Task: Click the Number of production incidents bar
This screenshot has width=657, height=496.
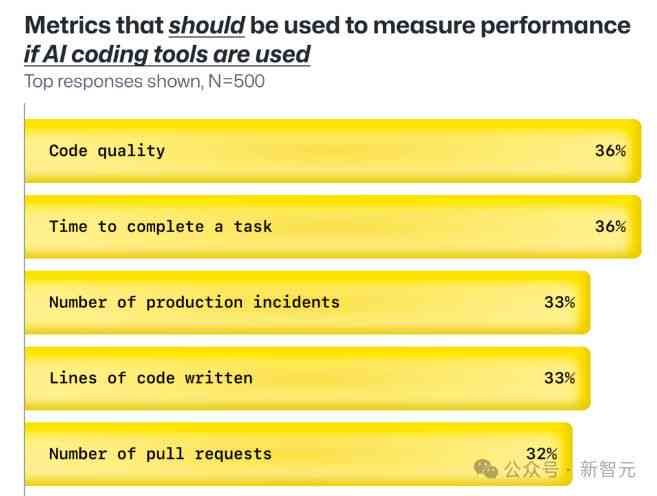Action: [x=308, y=302]
